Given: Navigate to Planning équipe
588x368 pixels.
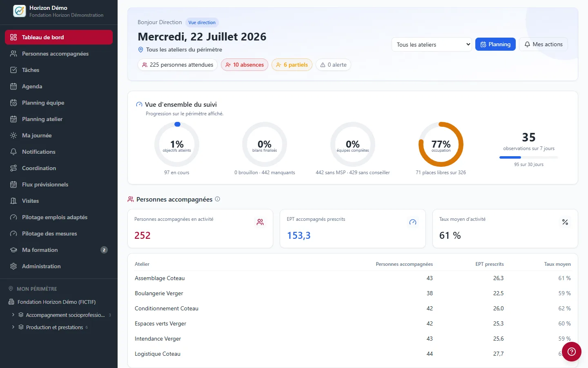Looking at the screenshot, I should click(59, 103).
